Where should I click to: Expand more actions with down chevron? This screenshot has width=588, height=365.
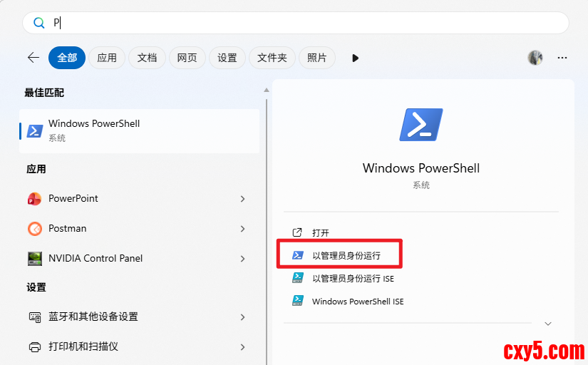[x=548, y=324]
